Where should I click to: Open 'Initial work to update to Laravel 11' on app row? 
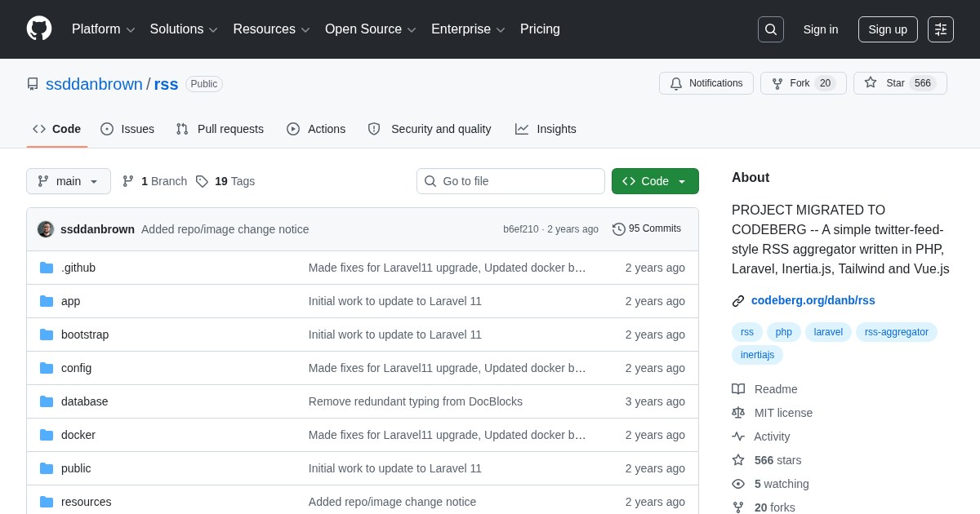click(x=395, y=301)
